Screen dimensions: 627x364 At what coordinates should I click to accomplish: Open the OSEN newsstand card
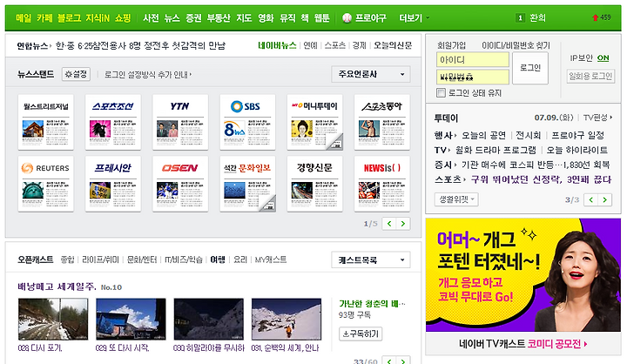pyautogui.click(x=180, y=184)
